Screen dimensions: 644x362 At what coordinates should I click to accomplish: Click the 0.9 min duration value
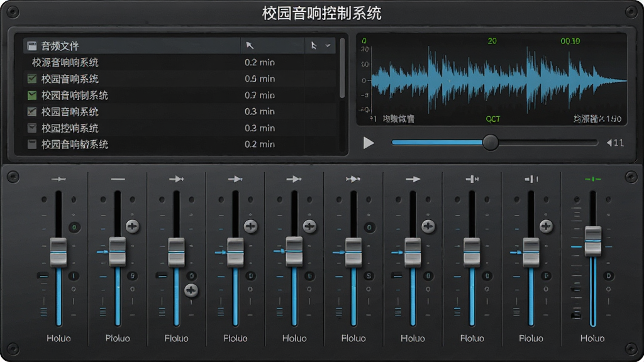point(260,79)
